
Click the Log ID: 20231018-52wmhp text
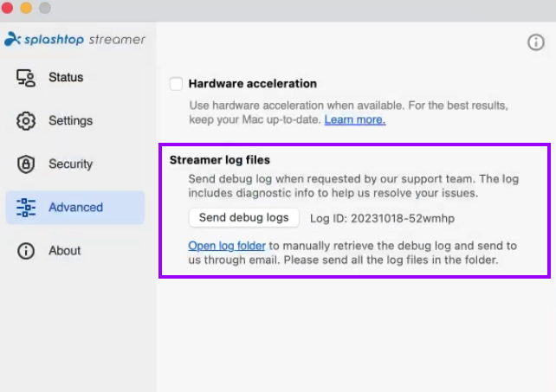coord(382,218)
